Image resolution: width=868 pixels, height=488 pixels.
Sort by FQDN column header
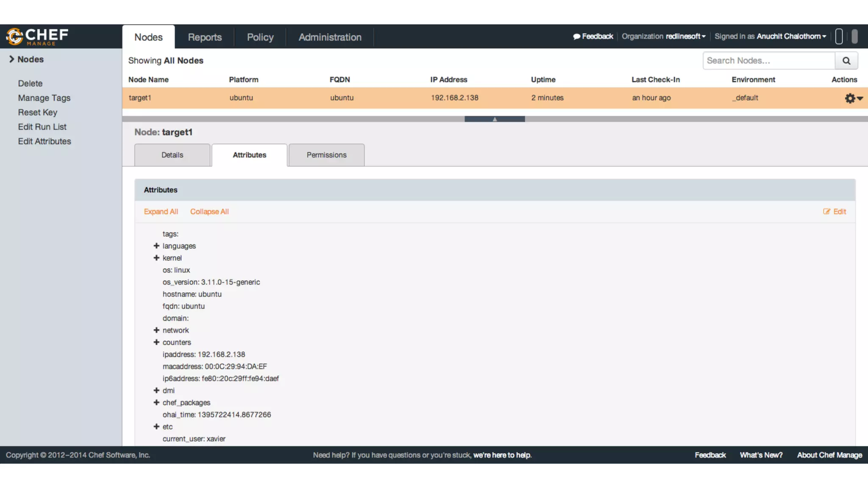340,80
